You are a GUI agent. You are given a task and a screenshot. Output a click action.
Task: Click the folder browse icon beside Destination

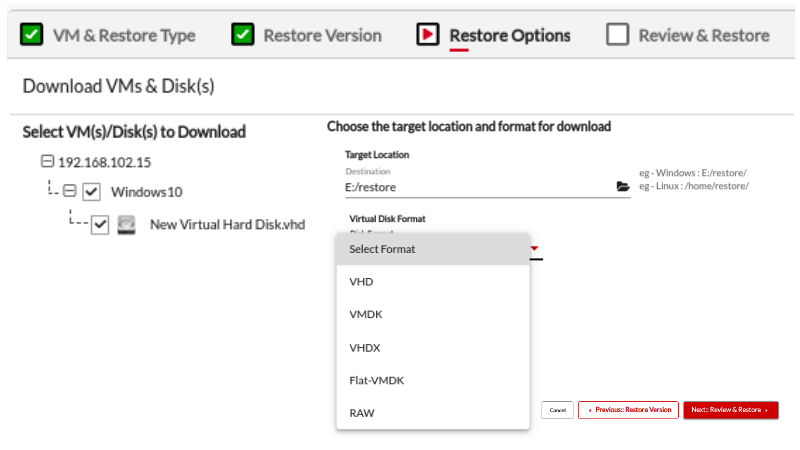click(x=623, y=186)
